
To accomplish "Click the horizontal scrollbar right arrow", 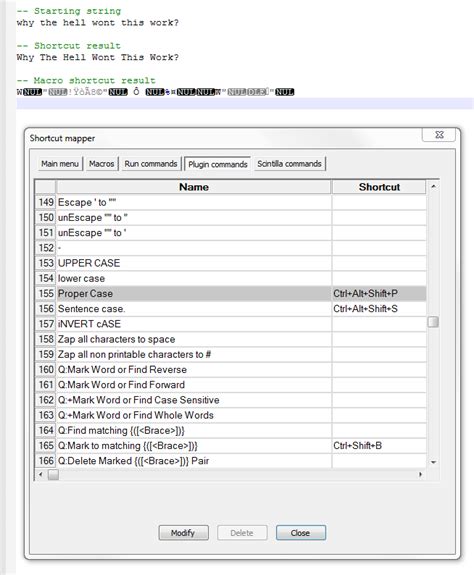I will pos(420,475).
